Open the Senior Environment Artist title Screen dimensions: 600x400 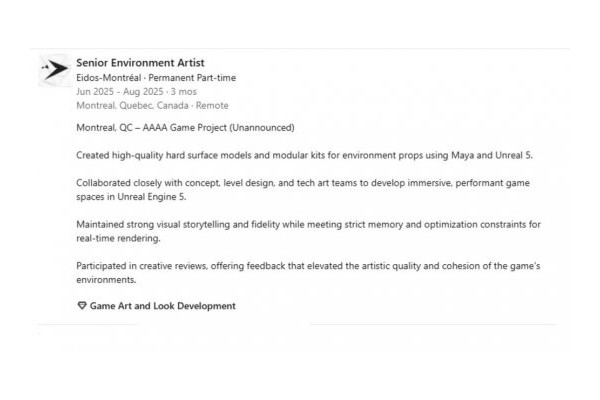140,63
